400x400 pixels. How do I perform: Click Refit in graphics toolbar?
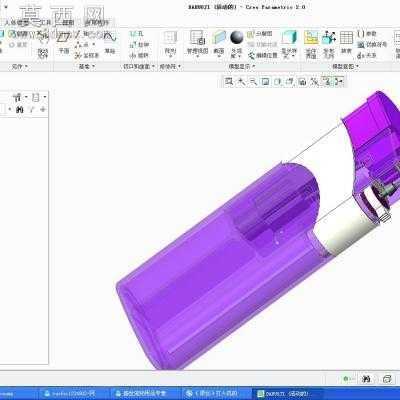pyautogui.click(x=229, y=81)
